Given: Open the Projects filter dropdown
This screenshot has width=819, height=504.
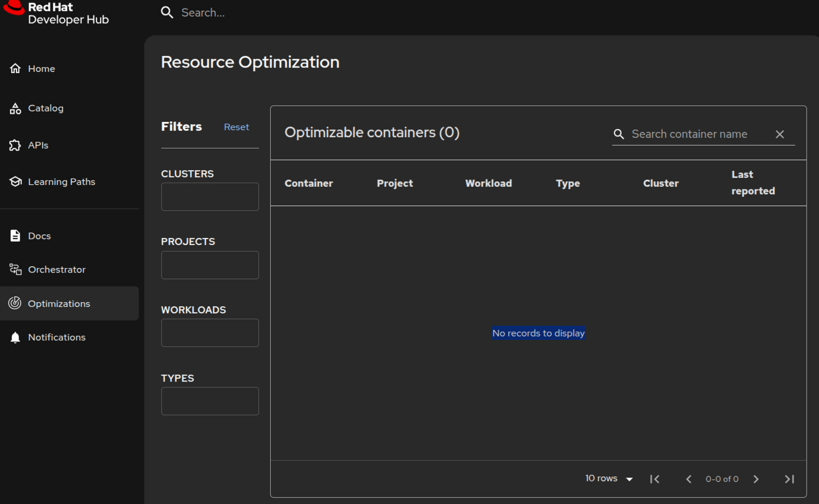Looking at the screenshot, I should 210,265.
